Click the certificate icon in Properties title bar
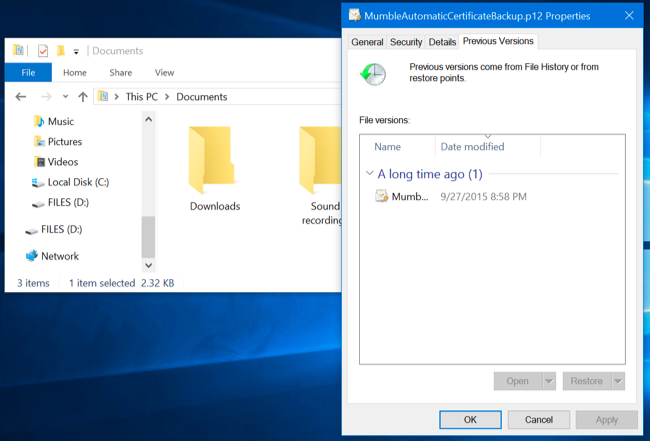 354,16
